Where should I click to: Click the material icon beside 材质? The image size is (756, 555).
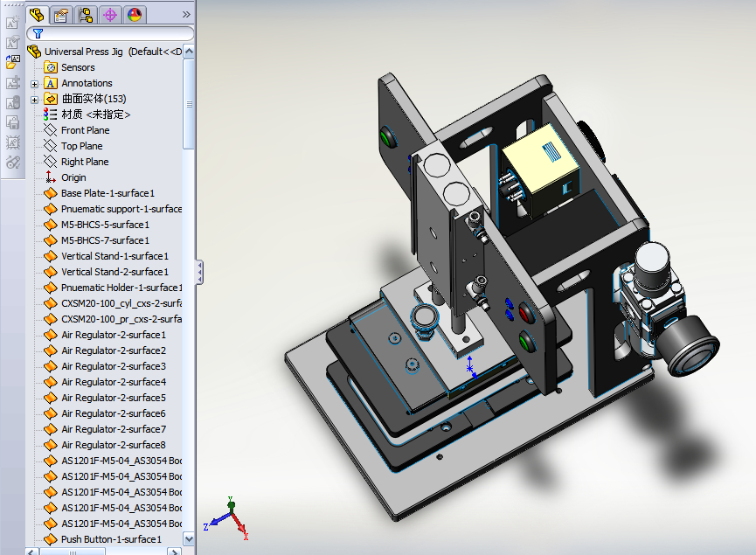pos(50,114)
